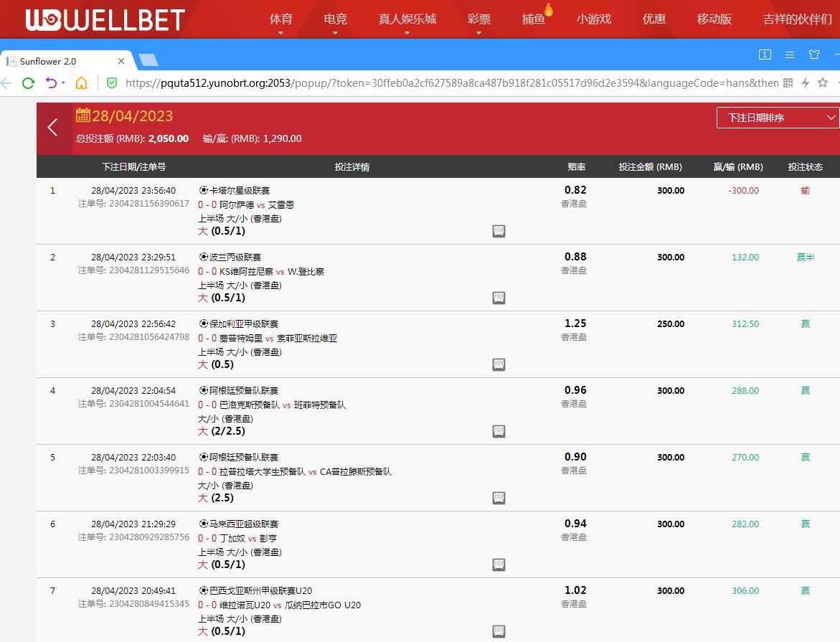The image size is (840, 642).
Task: Click the calendar icon beside 28/04/2023
Action: pos(82,115)
